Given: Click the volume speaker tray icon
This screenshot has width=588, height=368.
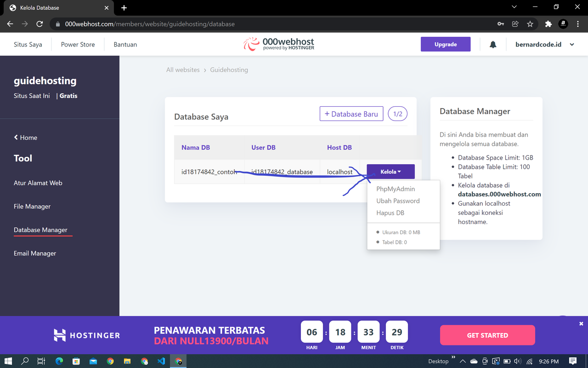Looking at the screenshot, I should click(518, 361).
